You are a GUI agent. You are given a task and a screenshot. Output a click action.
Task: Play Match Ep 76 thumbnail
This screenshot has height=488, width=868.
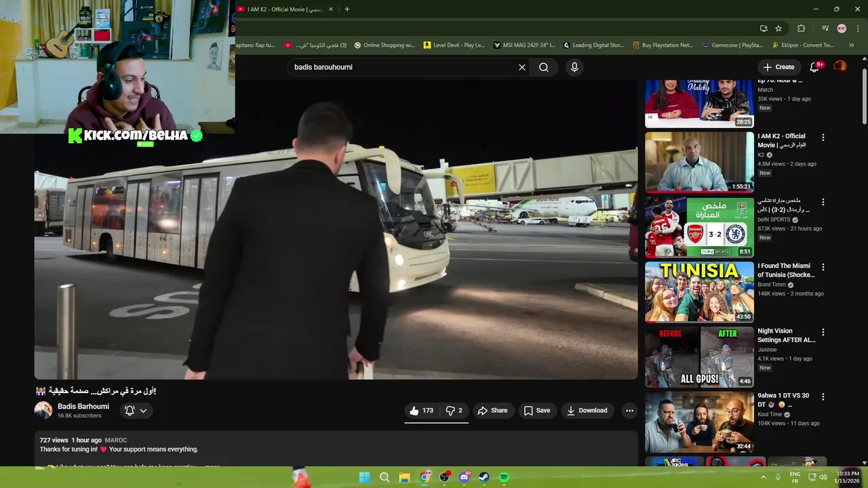pyautogui.click(x=699, y=103)
